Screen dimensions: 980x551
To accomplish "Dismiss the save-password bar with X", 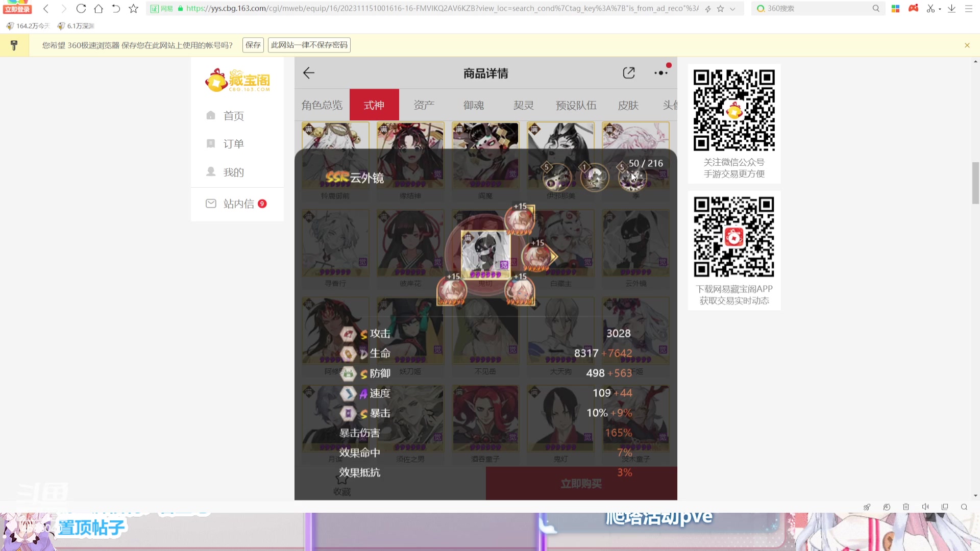I will pos(967,45).
